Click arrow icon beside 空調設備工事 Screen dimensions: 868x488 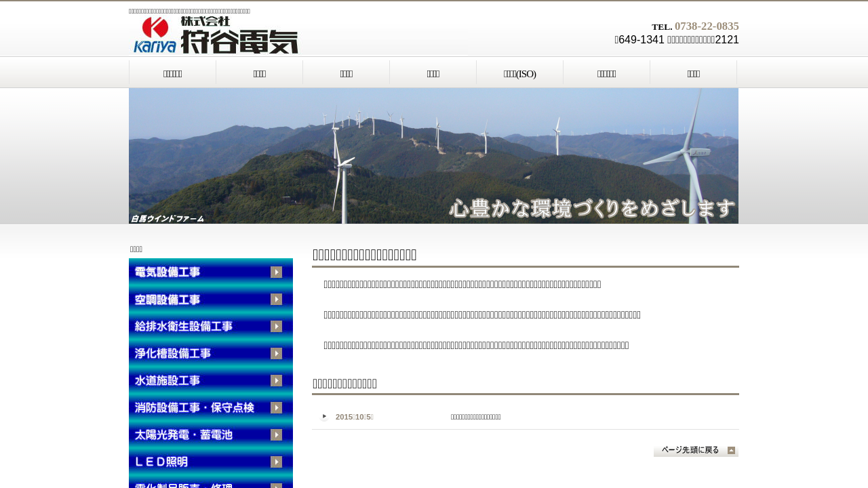click(276, 300)
